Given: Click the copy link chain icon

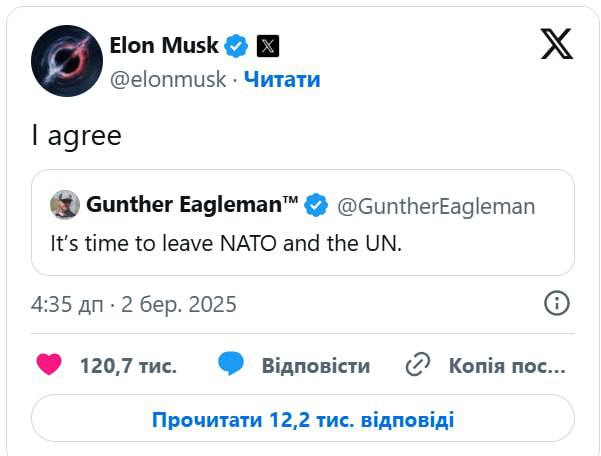Looking at the screenshot, I should [x=417, y=365].
